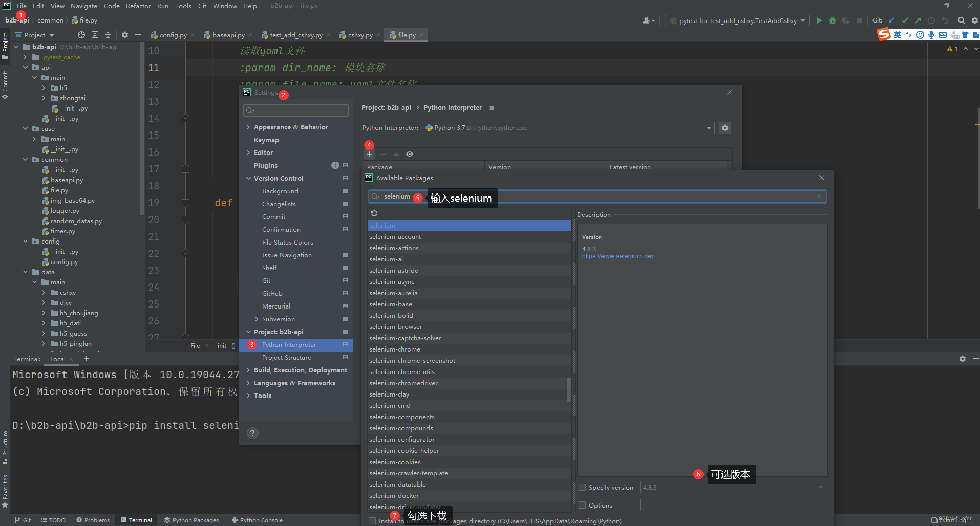The image size is (980, 526).
Task: Open the TODO tool window
Action: click(53, 520)
